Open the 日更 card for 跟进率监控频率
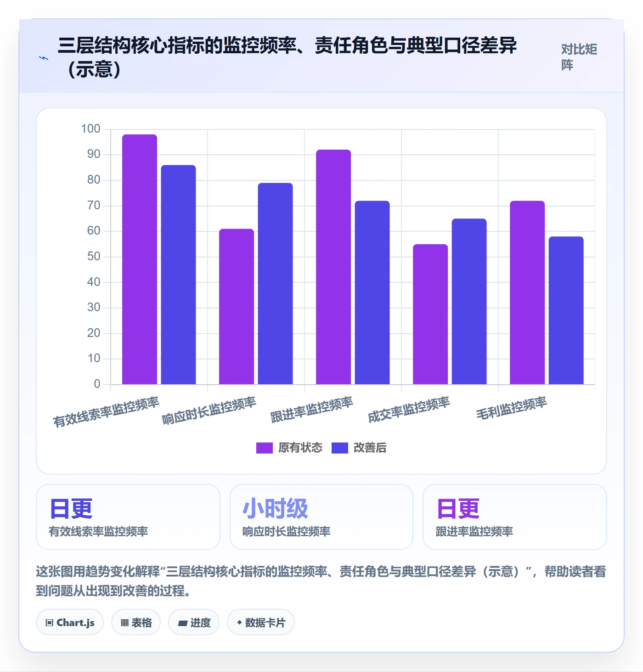The height and width of the screenshot is (672, 643). [515, 517]
